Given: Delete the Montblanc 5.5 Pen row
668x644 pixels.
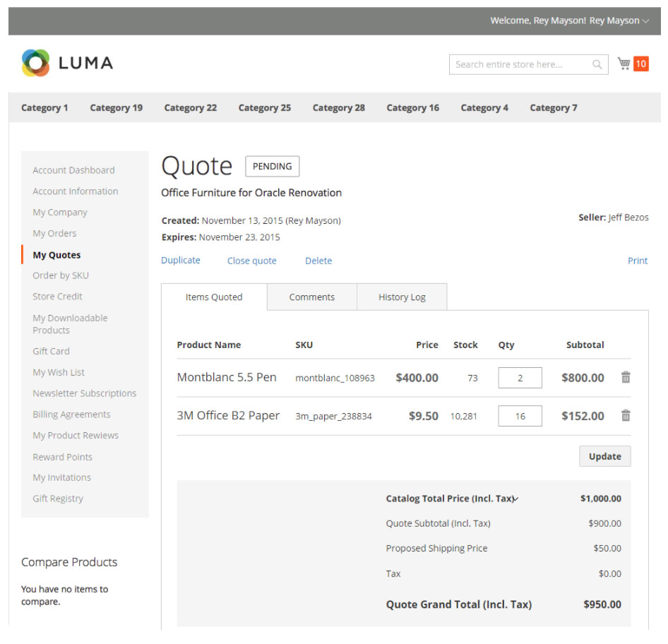Looking at the screenshot, I should pos(626,377).
